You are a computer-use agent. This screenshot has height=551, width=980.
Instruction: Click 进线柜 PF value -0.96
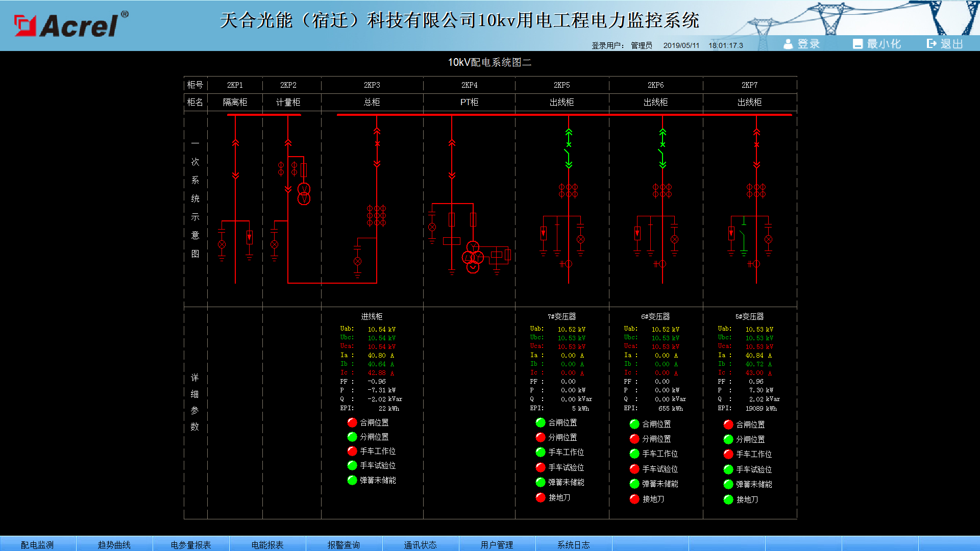pyautogui.click(x=377, y=382)
